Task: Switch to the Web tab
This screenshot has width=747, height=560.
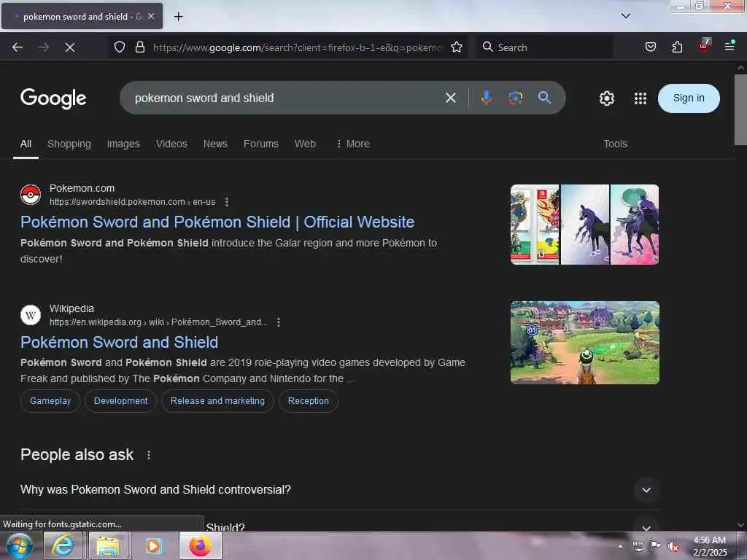Action: coord(305,144)
